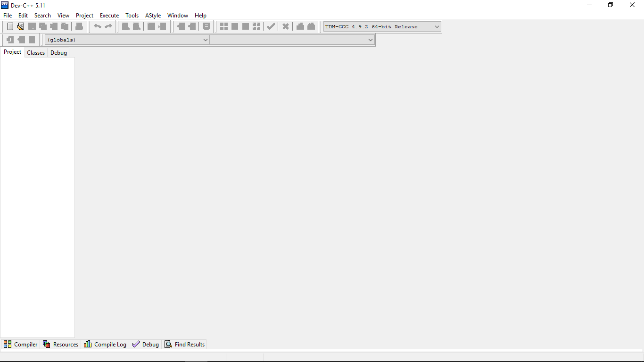Click the Close file toolbar icon
Viewport: 644px width, 362px height.
(x=54, y=26)
